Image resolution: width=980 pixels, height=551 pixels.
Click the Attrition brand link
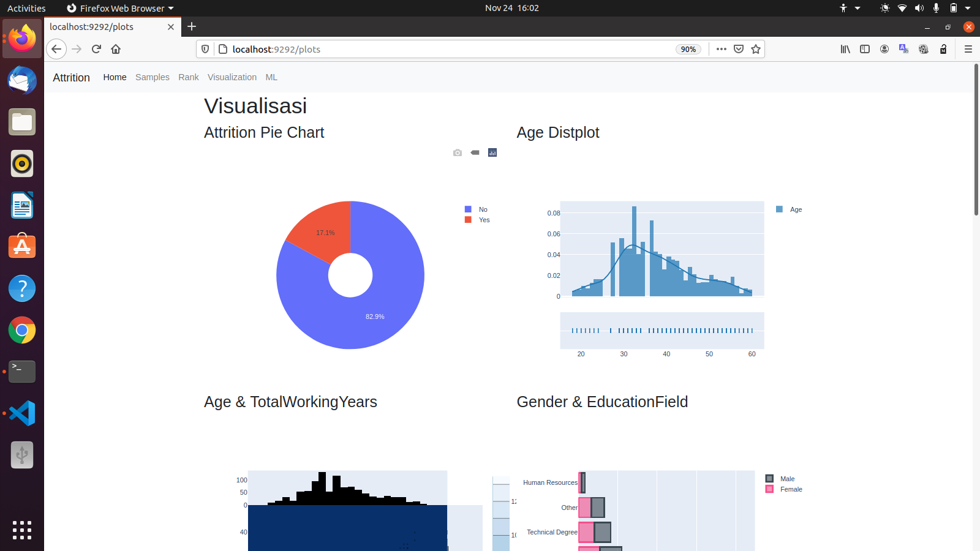(x=71, y=78)
